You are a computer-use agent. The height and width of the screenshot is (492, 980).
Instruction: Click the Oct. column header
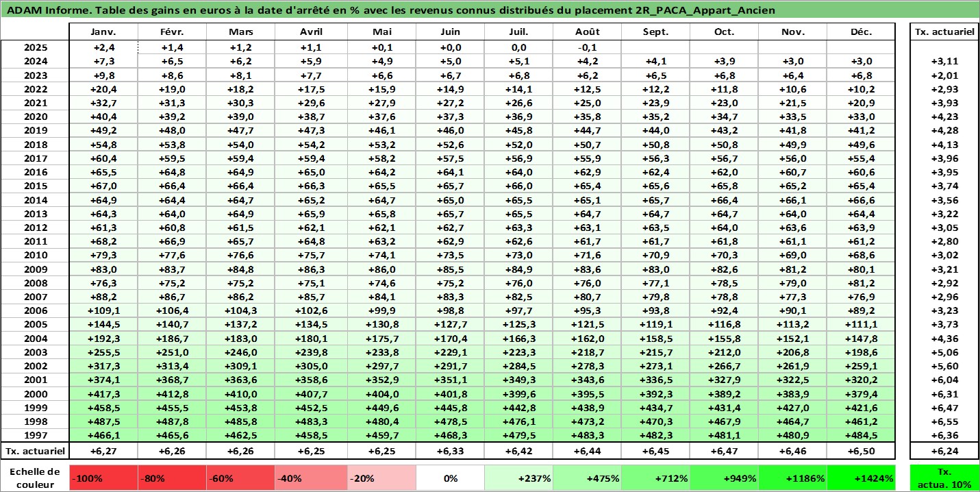click(724, 32)
